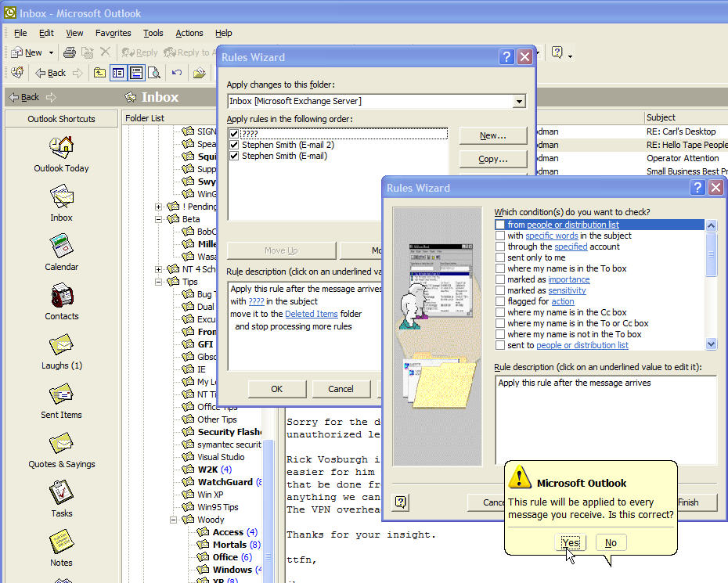
Task: Enable 'where my name is in the To box'
Action: [x=499, y=268]
